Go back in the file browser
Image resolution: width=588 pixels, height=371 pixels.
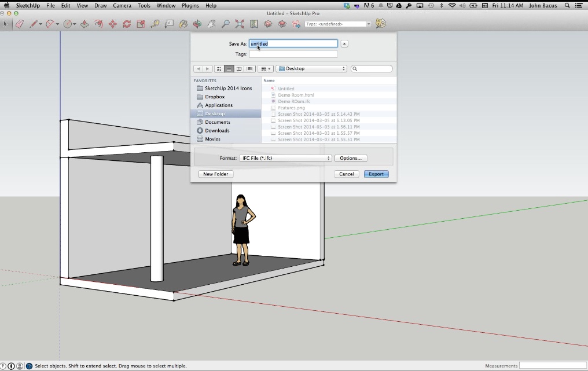[199, 69]
